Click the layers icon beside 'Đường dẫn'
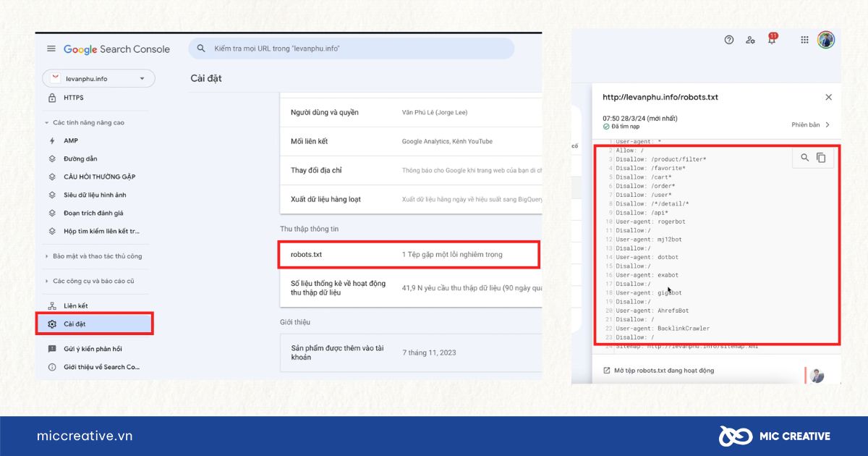Image resolution: width=868 pixels, height=456 pixels. pyautogui.click(x=52, y=159)
